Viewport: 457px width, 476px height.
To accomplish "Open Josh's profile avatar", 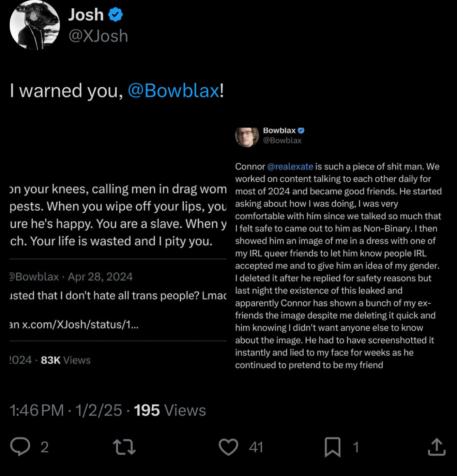I will point(35,25).
